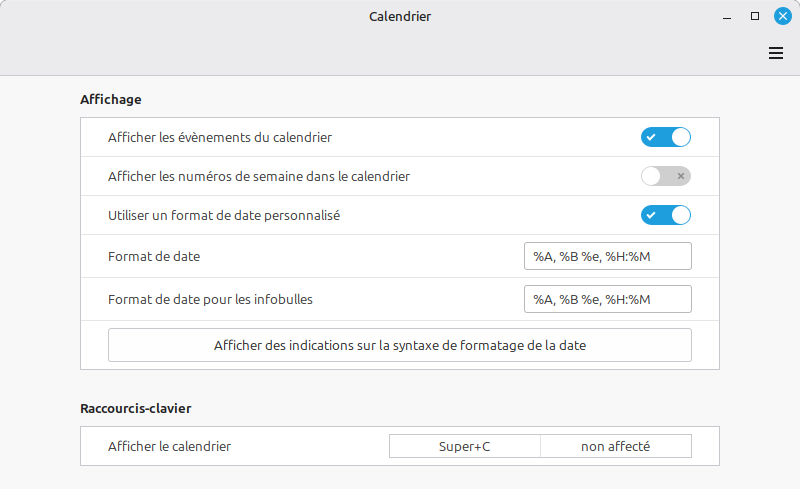Click the 'Format de date pour les infobulles' label
Viewport: 800px width, 489px height.
click(218, 299)
